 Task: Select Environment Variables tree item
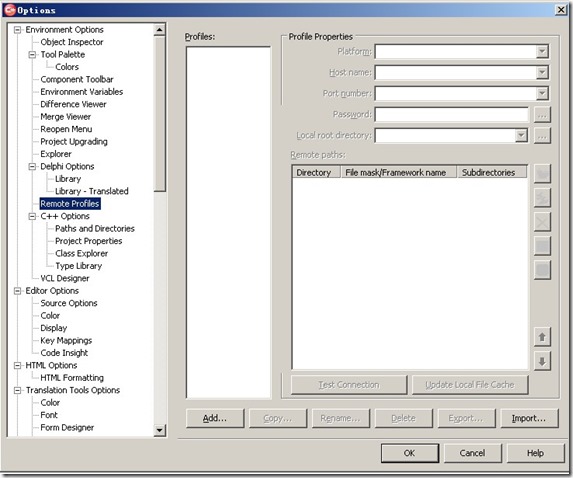tap(82, 92)
